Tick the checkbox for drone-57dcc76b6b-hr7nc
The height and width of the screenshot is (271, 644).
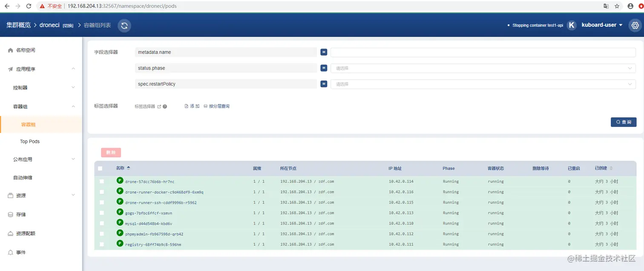pos(102,182)
